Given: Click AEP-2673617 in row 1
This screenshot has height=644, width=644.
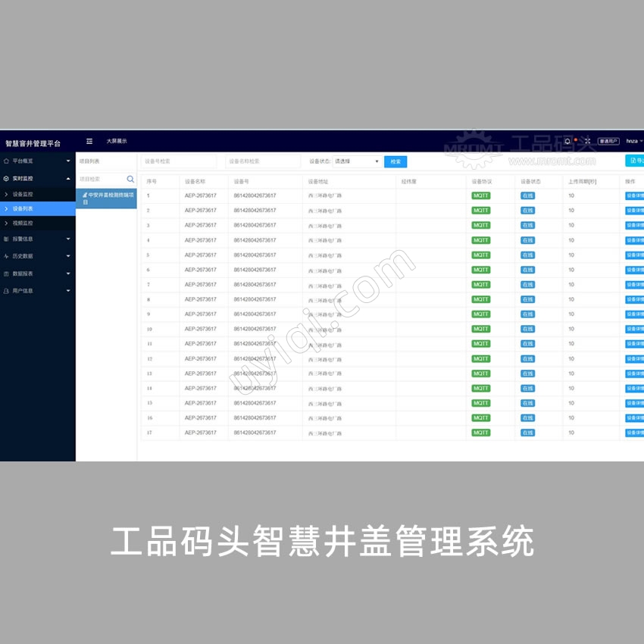Looking at the screenshot, I should point(201,196).
